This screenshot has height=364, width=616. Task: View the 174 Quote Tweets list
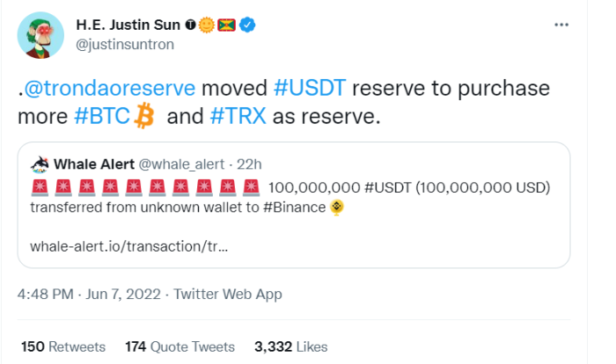180,346
